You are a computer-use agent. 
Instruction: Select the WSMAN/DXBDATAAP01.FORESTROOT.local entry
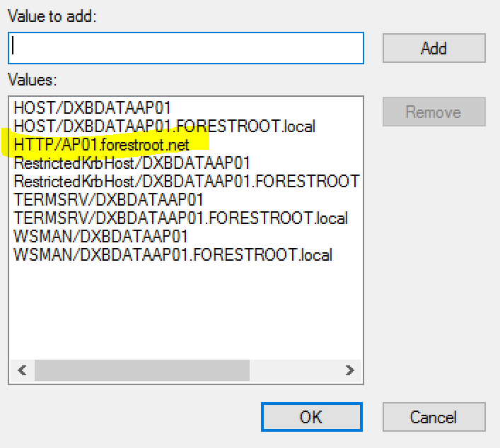click(173, 255)
